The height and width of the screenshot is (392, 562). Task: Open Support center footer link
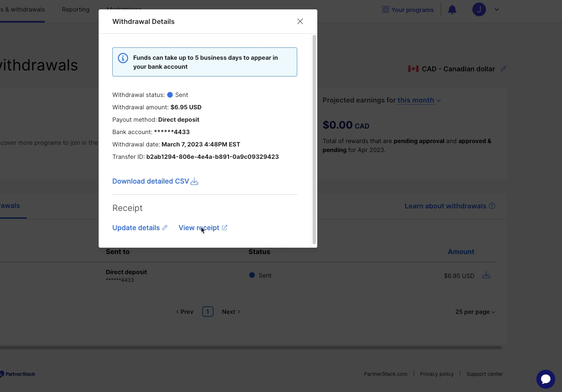pyautogui.click(x=485, y=374)
